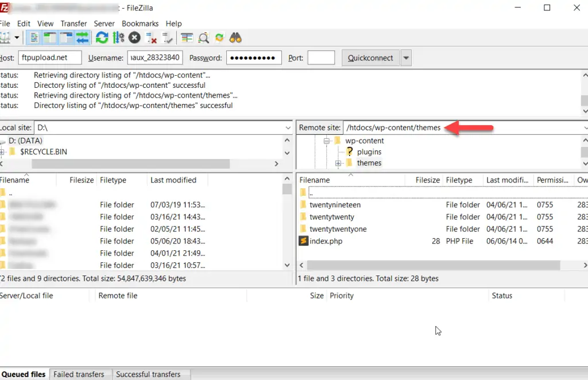Screen dimensions: 588x380
Task: Open directory listing filters dialog
Action: pyautogui.click(x=187, y=37)
